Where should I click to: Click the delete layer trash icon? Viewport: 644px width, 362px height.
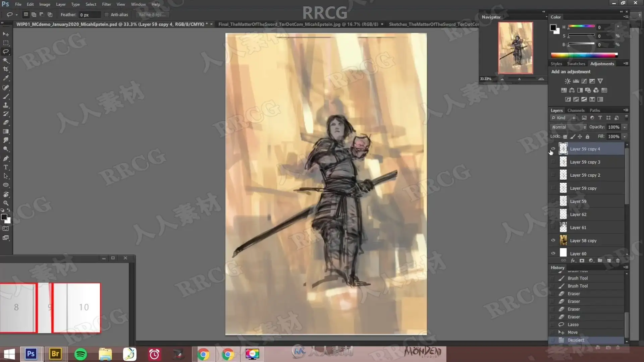click(618, 260)
